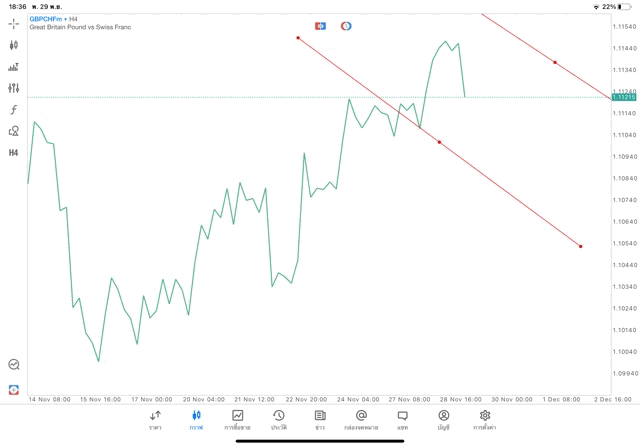Switch to the Trade tab (การซื้อขาย)
This screenshot has height=447, width=640.
point(238,419)
